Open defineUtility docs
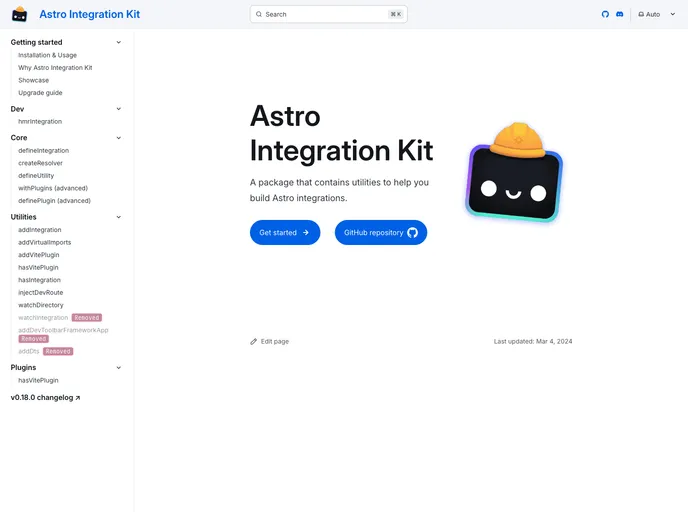The image size is (688, 512). pos(36,175)
